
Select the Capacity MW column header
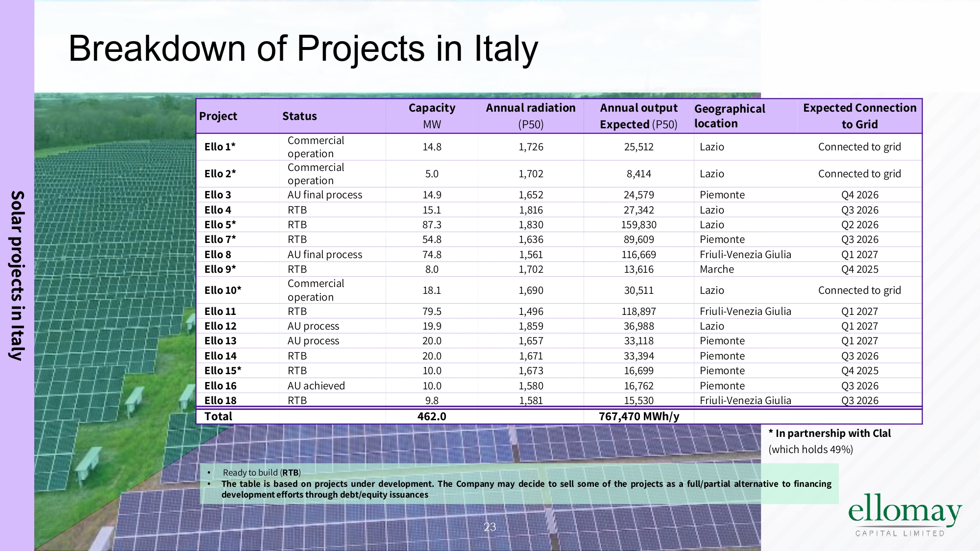coord(432,116)
